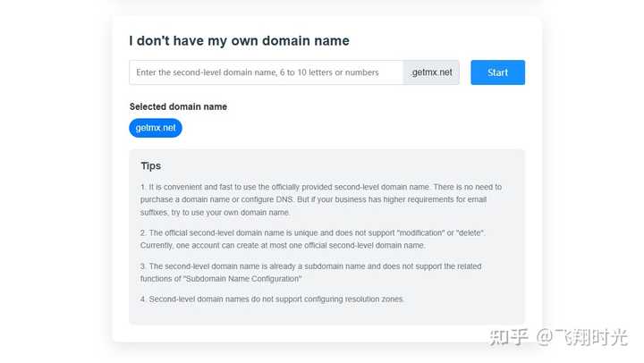This screenshot has height=363, width=644.
Task: Click the "Tips" heading
Action: tap(151, 166)
